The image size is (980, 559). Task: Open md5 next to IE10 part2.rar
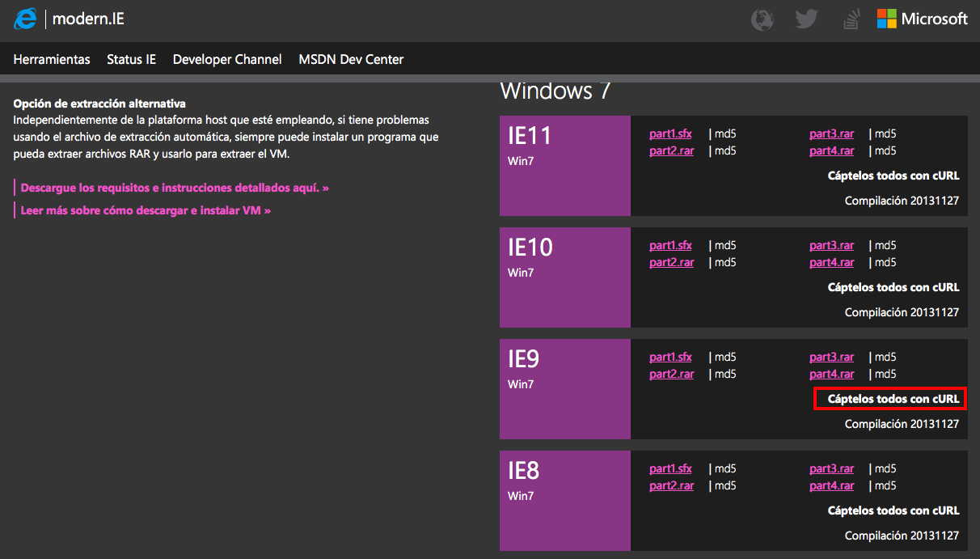click(725, 262)
